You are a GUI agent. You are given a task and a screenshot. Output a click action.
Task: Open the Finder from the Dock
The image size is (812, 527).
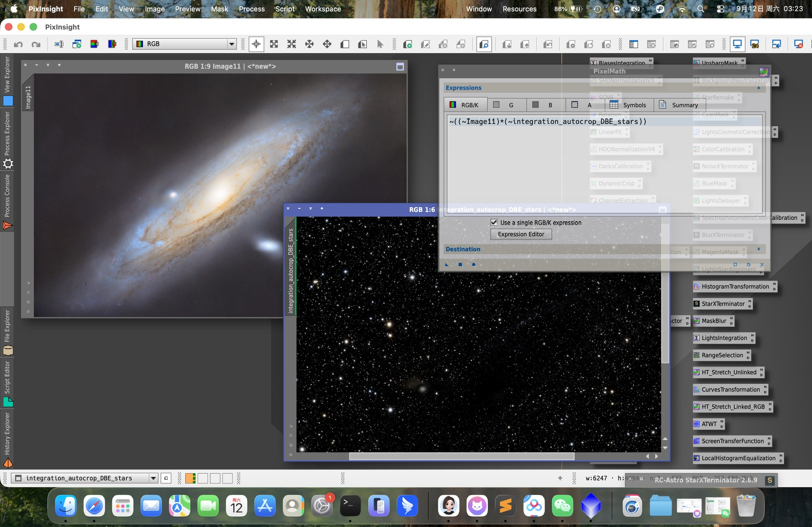[66, 506]
